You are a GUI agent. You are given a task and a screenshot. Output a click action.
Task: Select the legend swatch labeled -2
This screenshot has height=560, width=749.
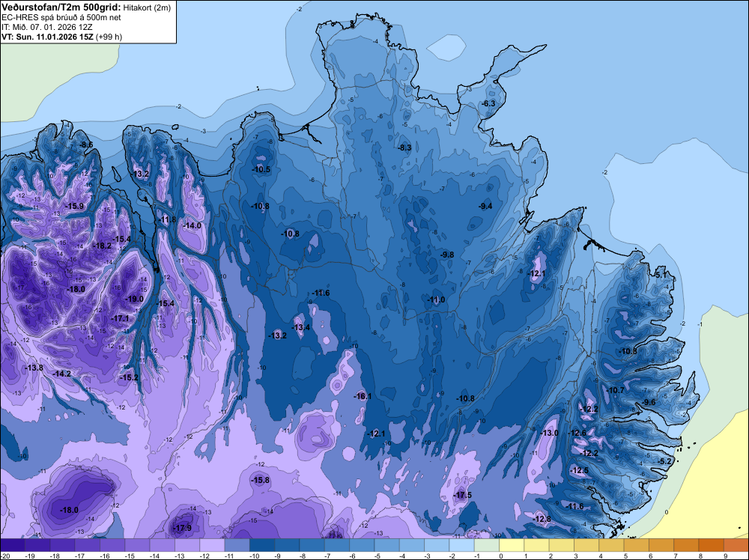pyautogui.click(x=462, y=545)
